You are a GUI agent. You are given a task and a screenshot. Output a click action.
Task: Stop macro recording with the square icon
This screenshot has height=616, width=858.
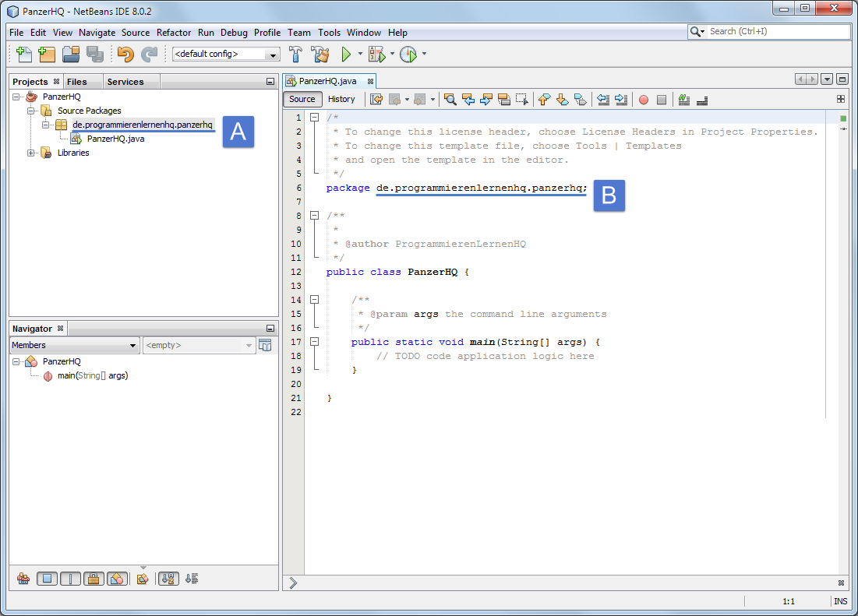point(662,100)
